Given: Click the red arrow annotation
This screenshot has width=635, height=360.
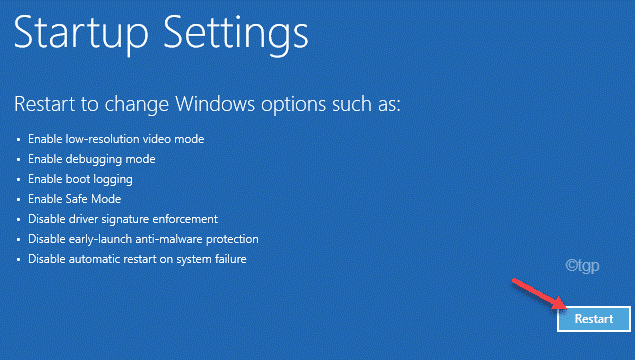Looking at the screenshot, I should pyautogui.click(x=539, y=295).
